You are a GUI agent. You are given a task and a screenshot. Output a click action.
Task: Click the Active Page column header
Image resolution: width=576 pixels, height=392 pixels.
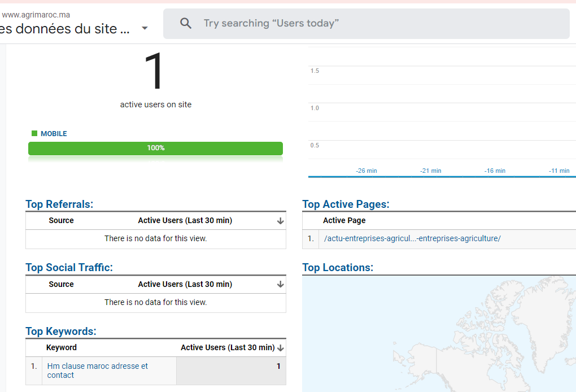(344, 220)
